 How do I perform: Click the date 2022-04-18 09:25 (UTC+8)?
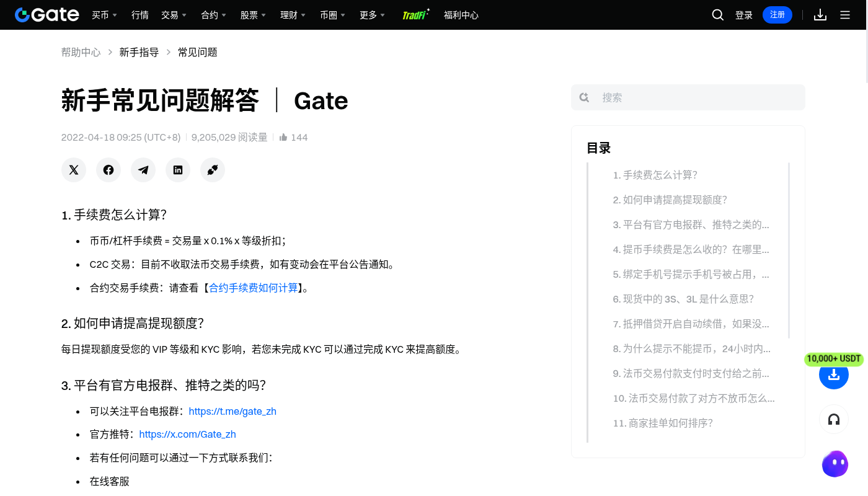pos(121,137)
